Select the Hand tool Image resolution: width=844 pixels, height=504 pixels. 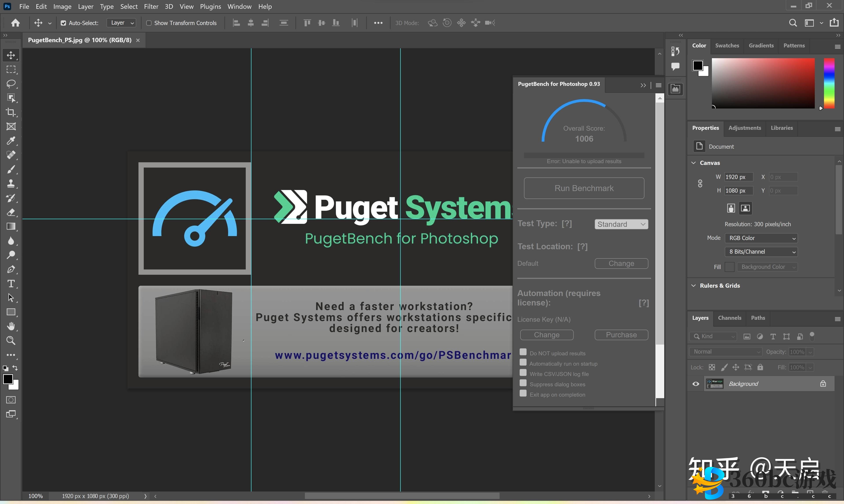click(11, 326)
